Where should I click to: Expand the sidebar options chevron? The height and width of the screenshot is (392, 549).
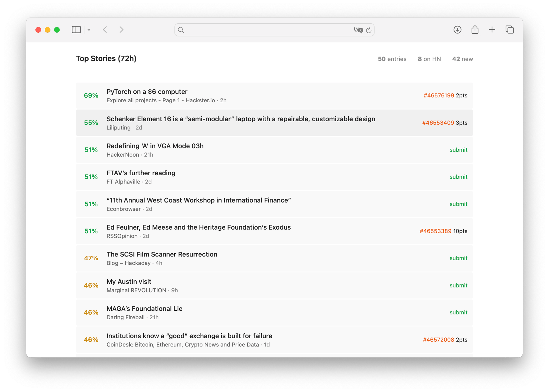point(89,30)
